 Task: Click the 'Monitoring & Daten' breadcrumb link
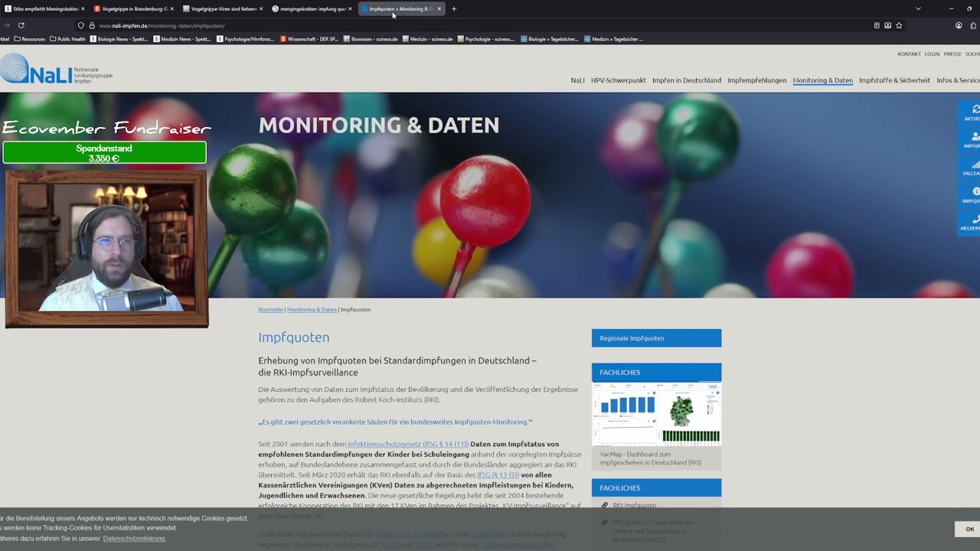[x=312, y=310]
